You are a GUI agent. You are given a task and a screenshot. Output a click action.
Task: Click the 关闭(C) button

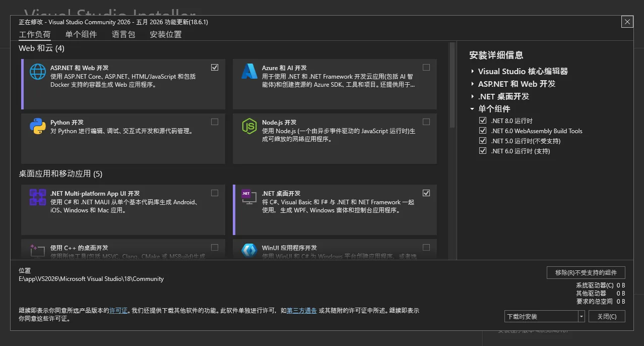click(607, 316)
